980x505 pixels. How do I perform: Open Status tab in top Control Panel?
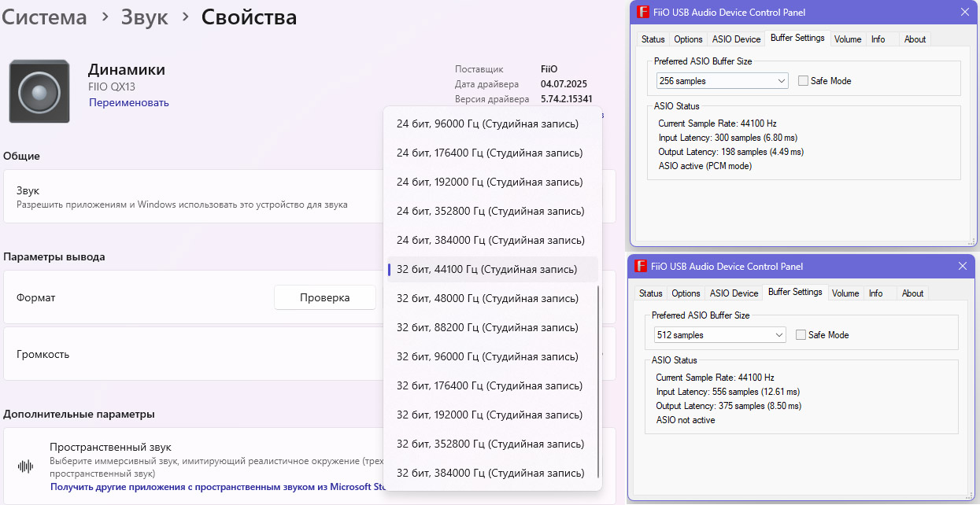[x=653, y=39]
